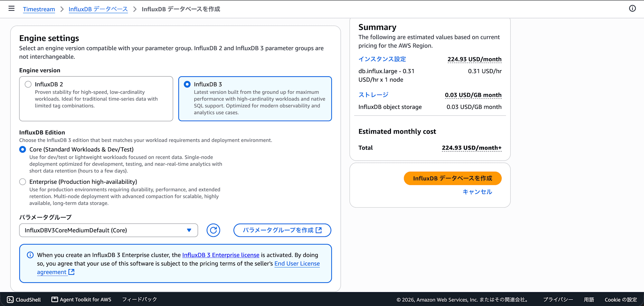Open フィードバック in the footer
This screenshot has height=306, width=644.
click(139, 300)
